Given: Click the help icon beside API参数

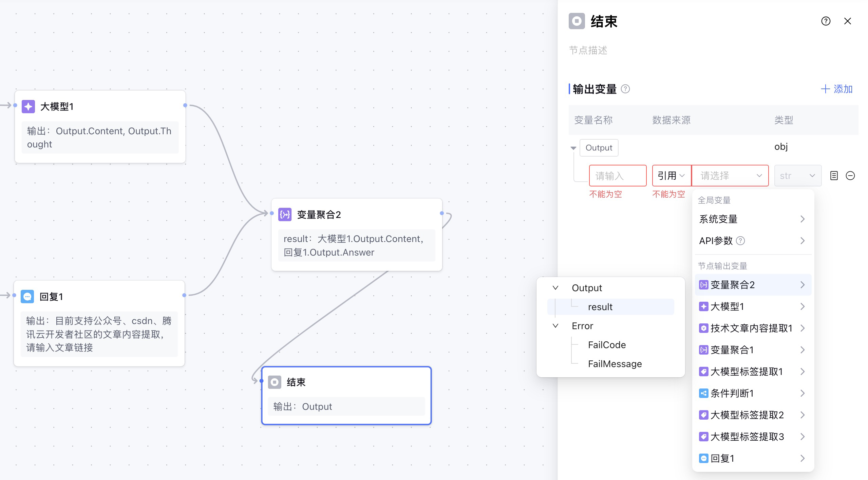Looking at the screenshot, I should pyautogui.click(x=741, y=241).
